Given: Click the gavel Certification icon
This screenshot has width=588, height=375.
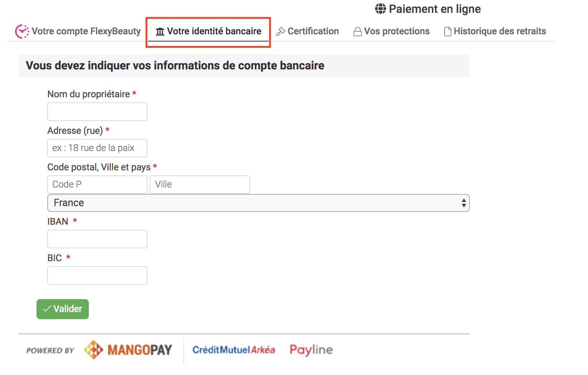Looking at the screenshot, I should point(280,32).
